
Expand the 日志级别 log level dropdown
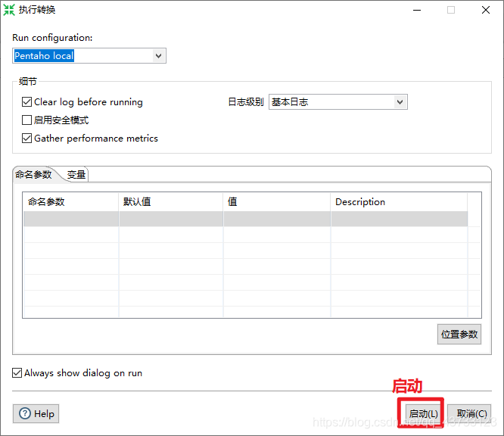click(x=400, y=102)
